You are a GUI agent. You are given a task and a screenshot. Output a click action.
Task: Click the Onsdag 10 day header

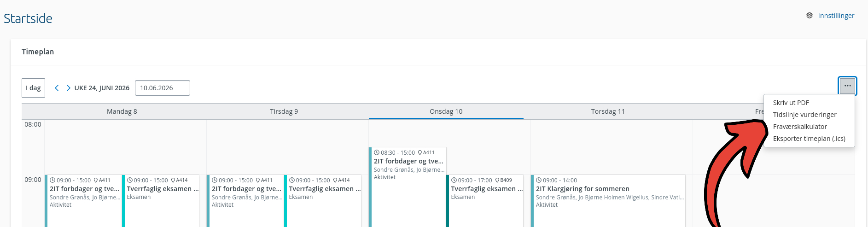(446, 111)
